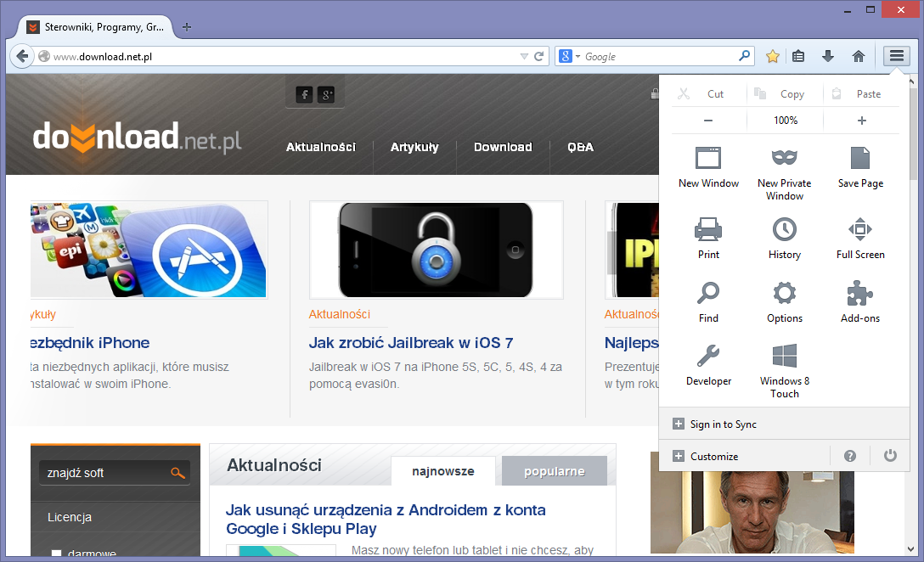Open search engine dropdown next to Google icon
The width and height of the screenshot is (924, 562).
click(x=578, y=57)
